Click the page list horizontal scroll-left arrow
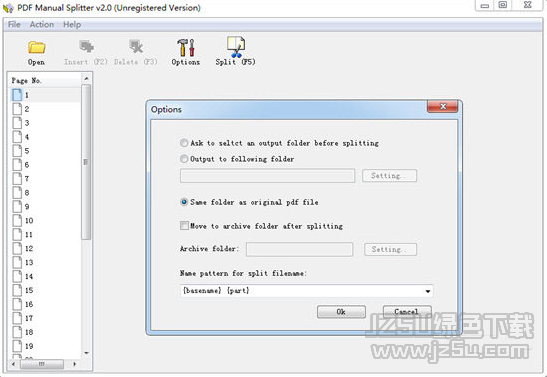This screenshot has width=547, height=377. coord(13,364)
